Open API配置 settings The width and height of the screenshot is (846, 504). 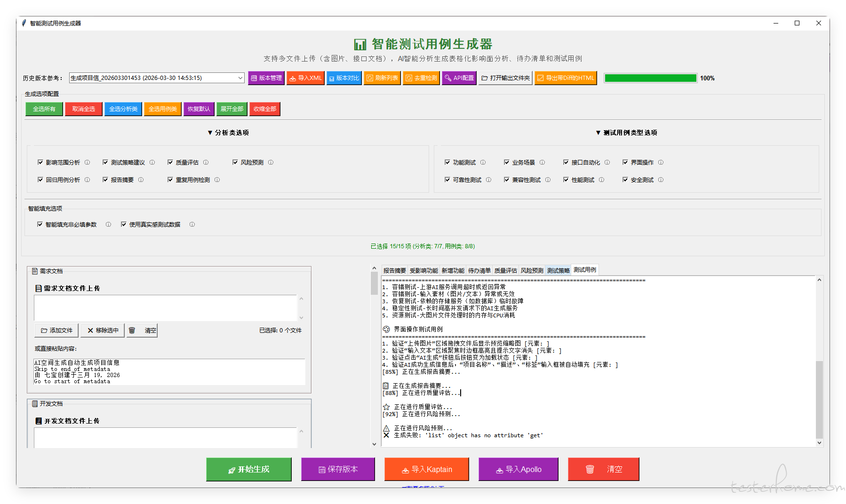pos(459,78)
